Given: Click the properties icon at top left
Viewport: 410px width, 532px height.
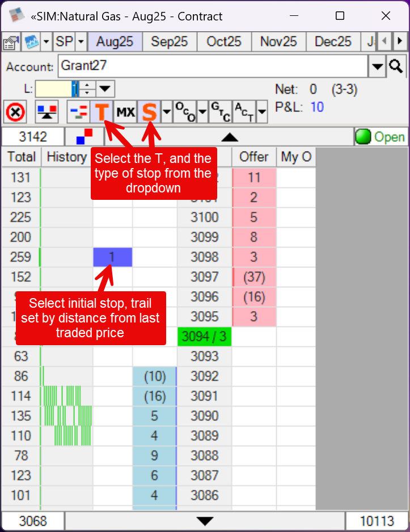Looking at the screenshot, I should [x=10, y=42].
